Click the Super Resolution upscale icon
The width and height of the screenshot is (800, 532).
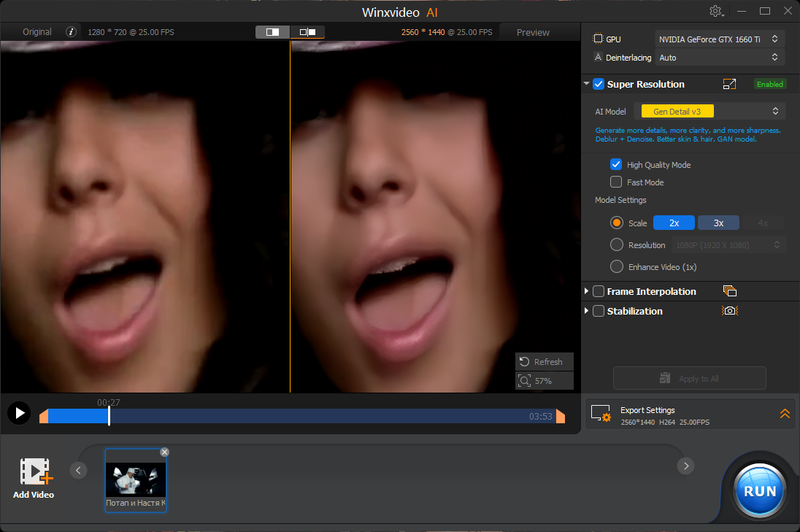click(729, 85)
